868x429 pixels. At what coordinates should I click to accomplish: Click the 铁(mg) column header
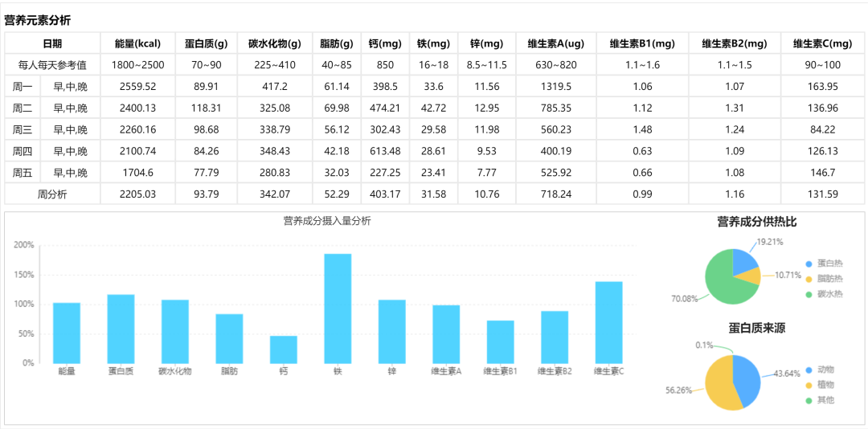pos(433,43)
